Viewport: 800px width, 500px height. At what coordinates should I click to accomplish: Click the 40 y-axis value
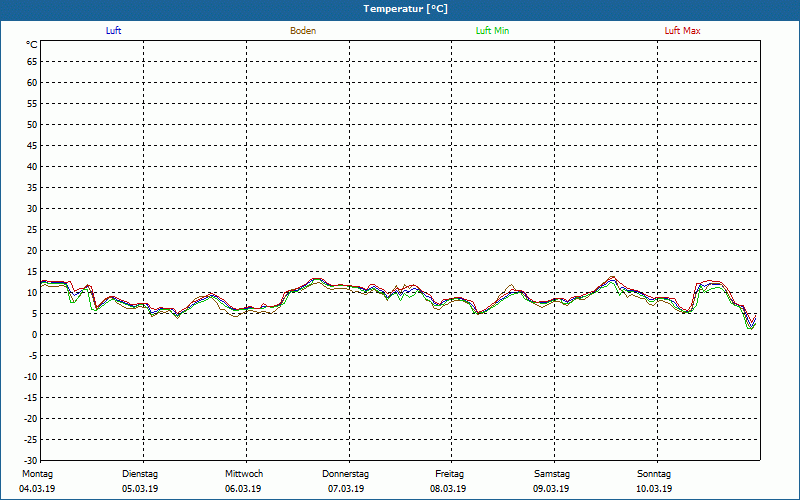click(x=32, y=167)
